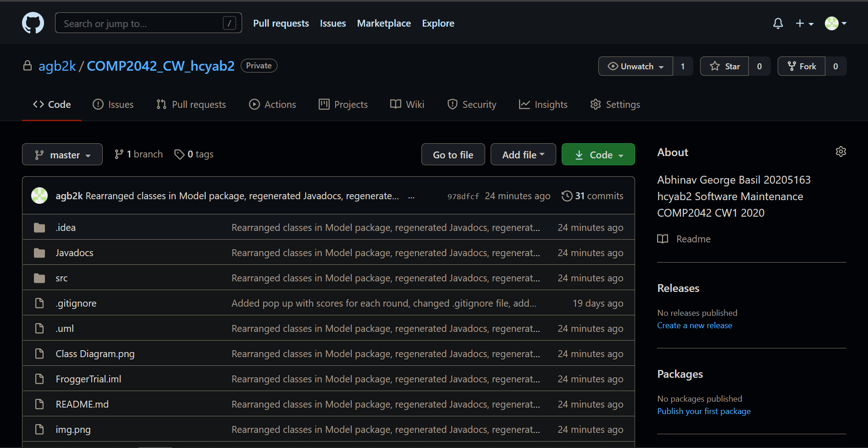Image resolution: width=868 pixels, height=448 pixels.
Task: Open the Class Diagram.png file
Action: coord(95,354)
